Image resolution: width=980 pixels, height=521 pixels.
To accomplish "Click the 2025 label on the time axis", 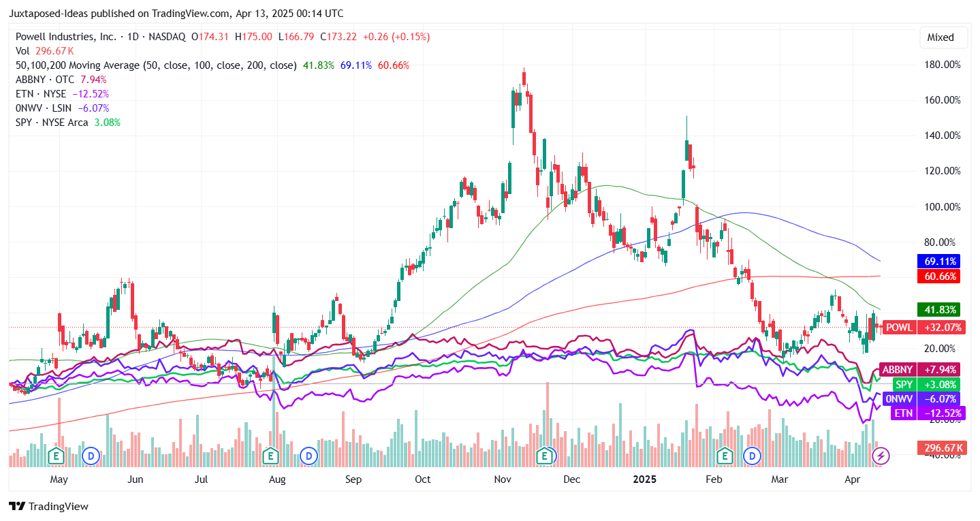I will pyautogui.click(x=644, y=479).
